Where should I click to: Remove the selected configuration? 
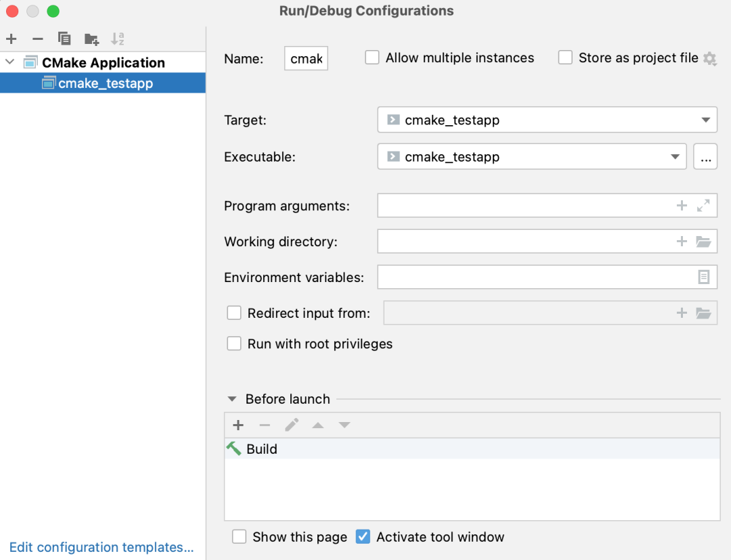click(x=38, y=39)
